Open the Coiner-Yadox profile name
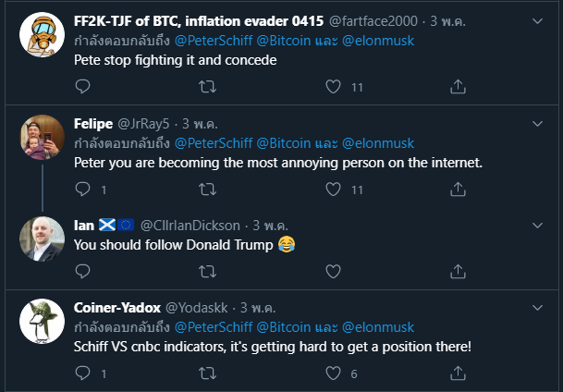The image size is (563, 392). (116, 307)
